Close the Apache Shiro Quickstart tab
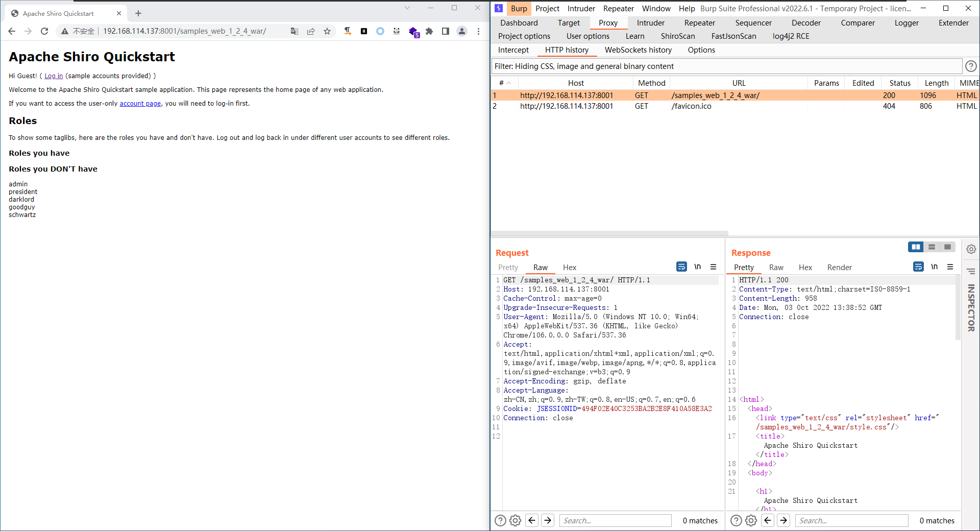 point(119,13)
